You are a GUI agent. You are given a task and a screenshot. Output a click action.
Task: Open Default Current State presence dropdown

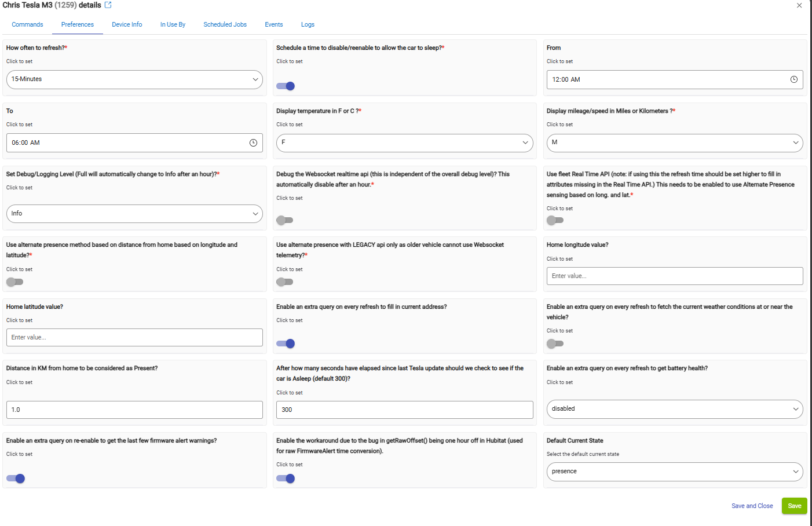pyautogui.click(x=675, y=472)
